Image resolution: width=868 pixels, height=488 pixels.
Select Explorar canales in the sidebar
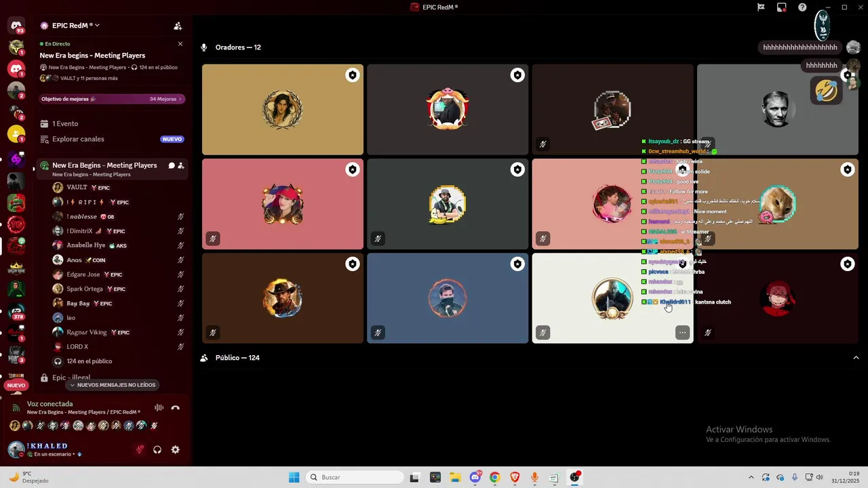coord(112,139)
